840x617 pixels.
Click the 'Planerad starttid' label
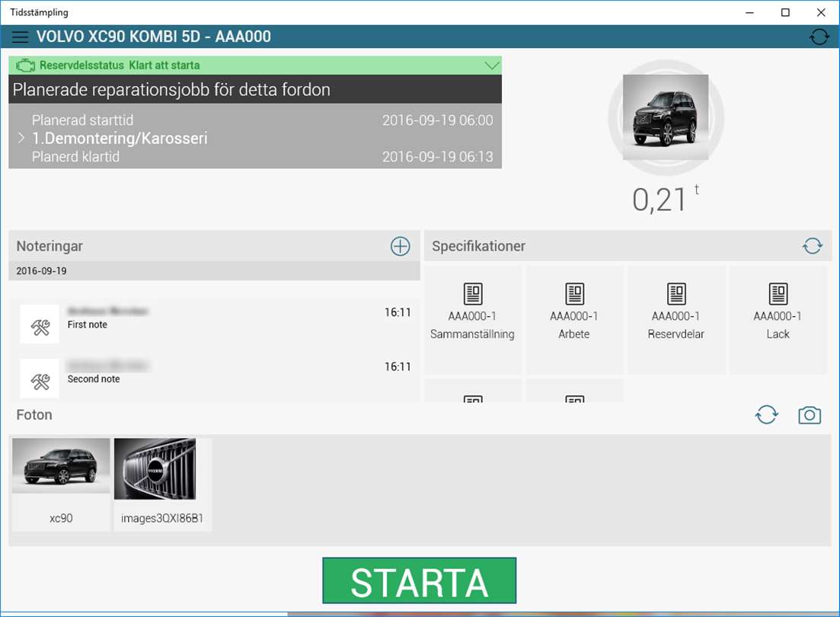pos(82,120)
